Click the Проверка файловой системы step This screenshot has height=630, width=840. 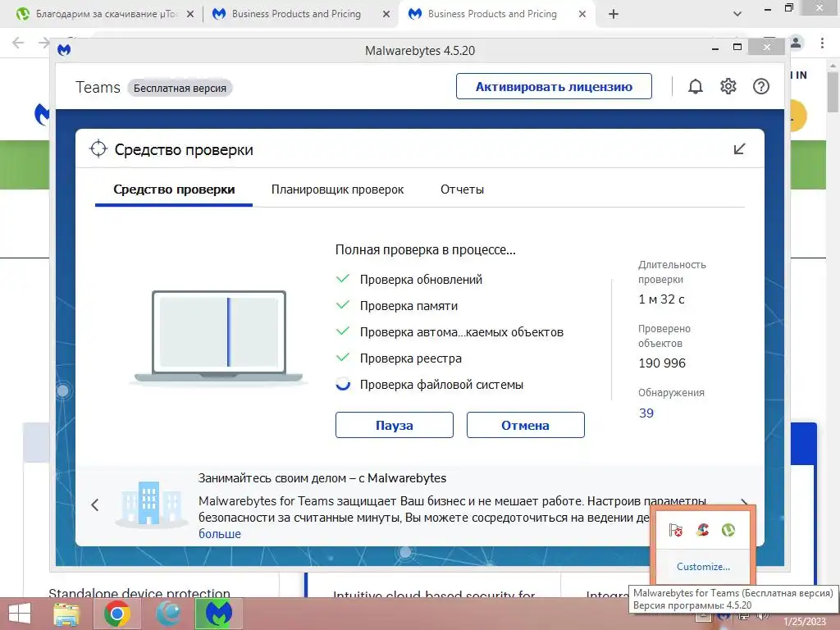point(441,385)
